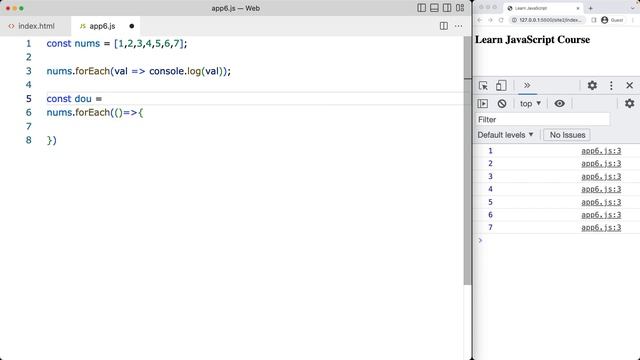
Task: Toggle VS Code secondary sidebar layout icon
Action: pos(447,8)
